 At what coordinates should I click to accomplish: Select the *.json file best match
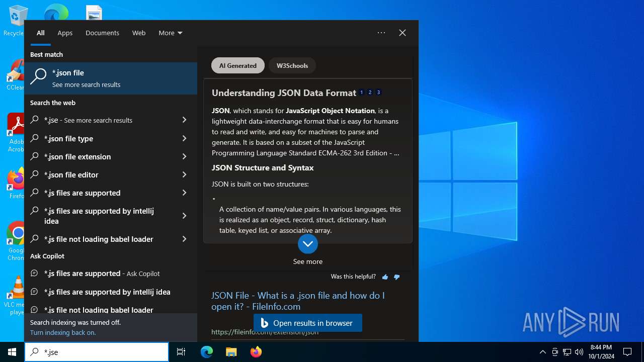coord(111,78)
